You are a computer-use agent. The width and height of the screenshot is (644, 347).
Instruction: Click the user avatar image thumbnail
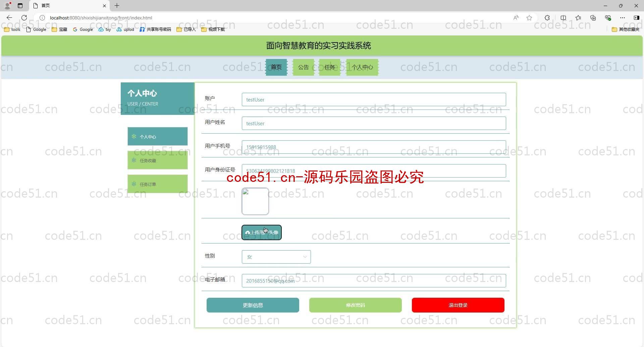pos(255,201)
